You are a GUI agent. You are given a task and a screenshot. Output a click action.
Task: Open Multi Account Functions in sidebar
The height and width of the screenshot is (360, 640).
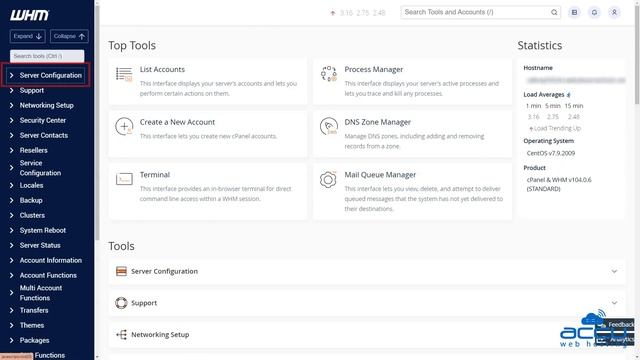pyautogui.click(x=41, y=293)
